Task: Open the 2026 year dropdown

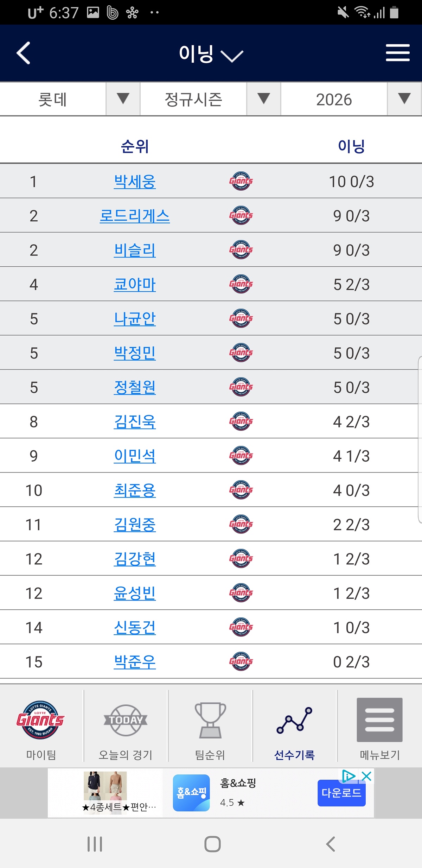Action: [351, 99]
